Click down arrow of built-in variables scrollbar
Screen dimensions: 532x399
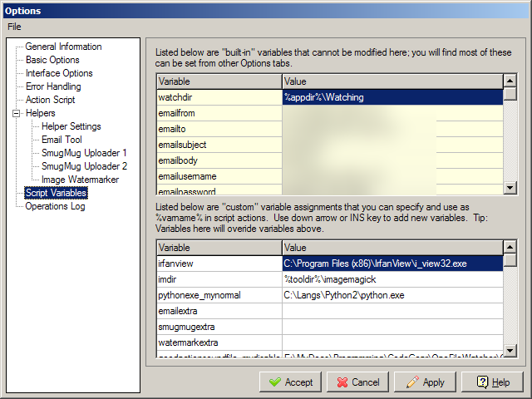coord(510,188)
